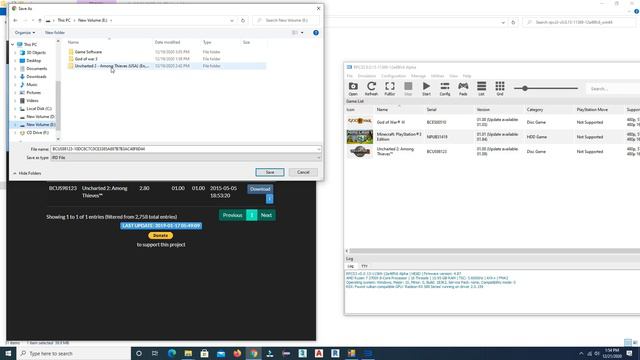This screenshot has width=640, height=360.
Task: Open Cortana from the taskbar
Action: tap(139, 353)
